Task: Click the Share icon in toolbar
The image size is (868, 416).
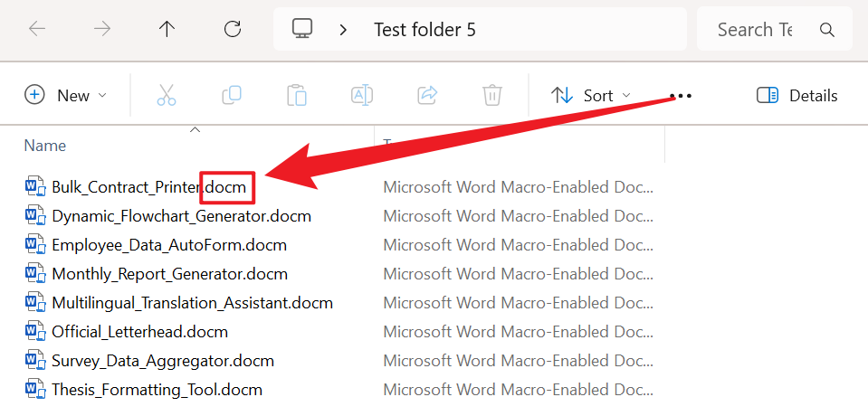Action: 427,96
